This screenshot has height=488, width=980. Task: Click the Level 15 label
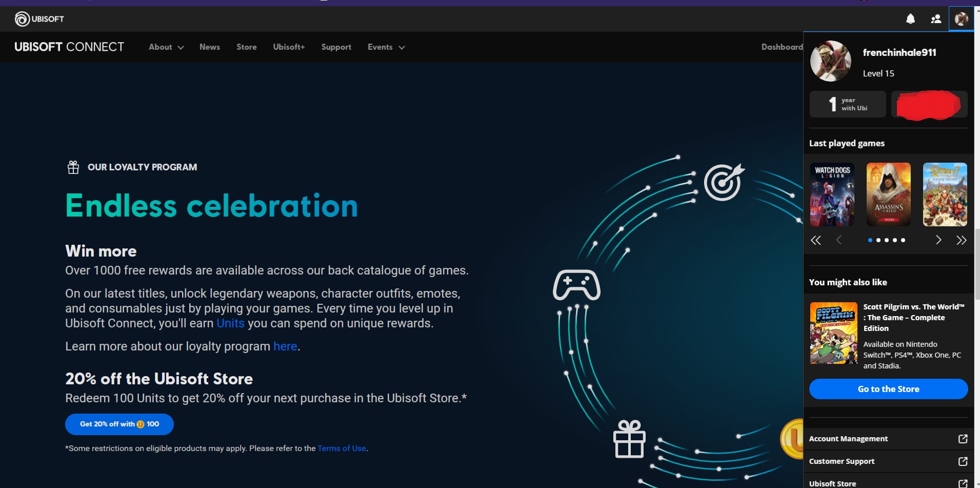coord(878,73)
